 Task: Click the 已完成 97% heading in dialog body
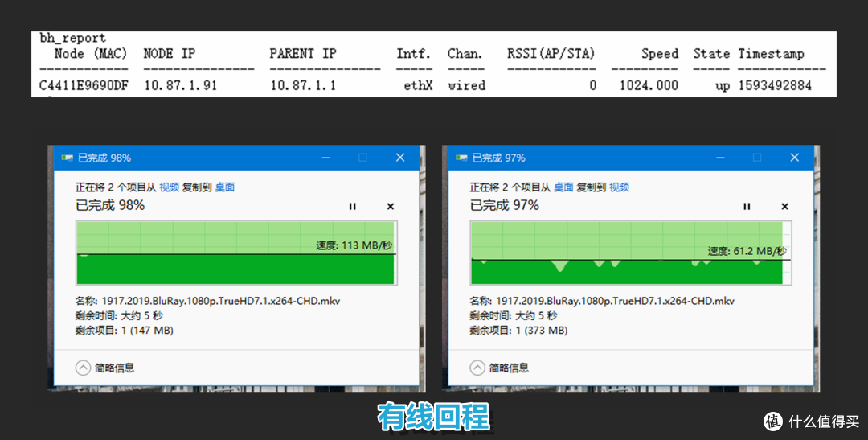[x=504, y=205]
